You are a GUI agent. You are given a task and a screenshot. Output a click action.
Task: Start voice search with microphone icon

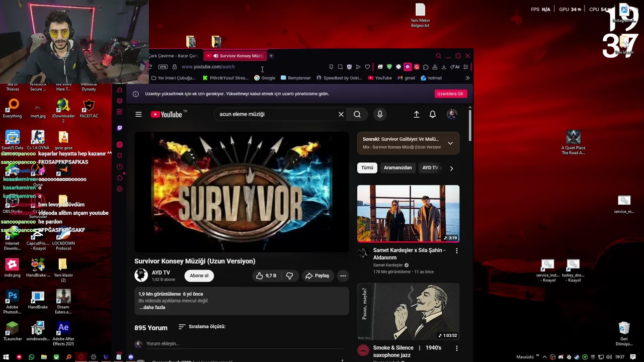pos(380,114)
